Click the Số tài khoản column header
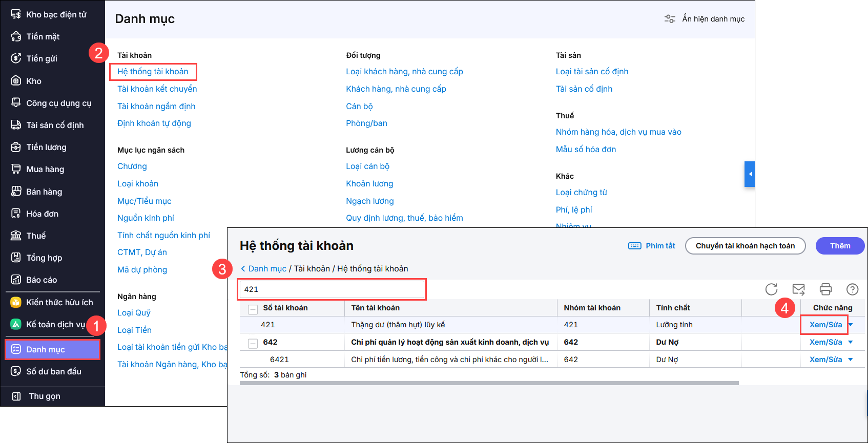 285,308
